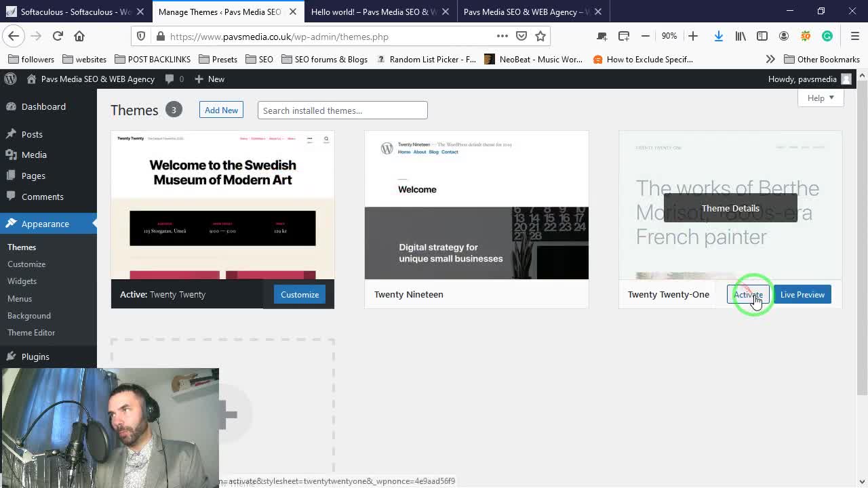Open Pages in the sidebar
Viewport: 868px width, 488px height.
(x=33, y=176)
